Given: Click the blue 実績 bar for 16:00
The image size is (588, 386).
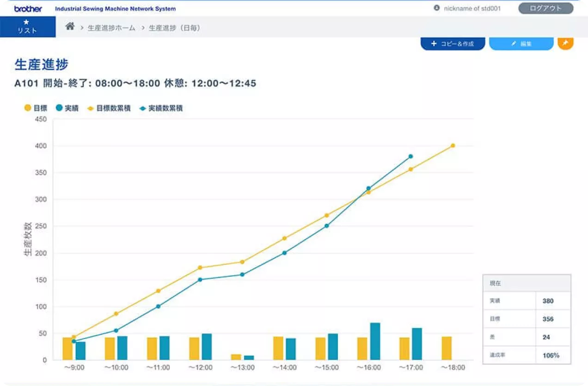Looking at the screenshot, I should [375, 342].
